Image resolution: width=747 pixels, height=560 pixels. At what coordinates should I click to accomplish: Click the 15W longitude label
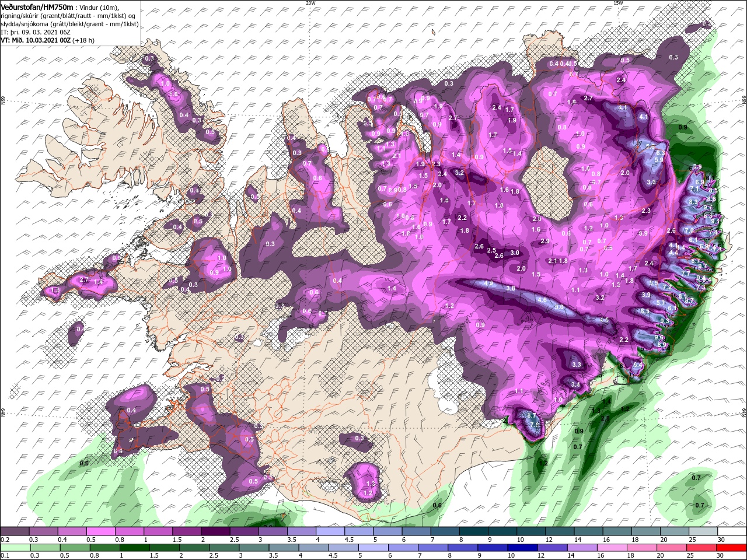click(x=618, y=3)
